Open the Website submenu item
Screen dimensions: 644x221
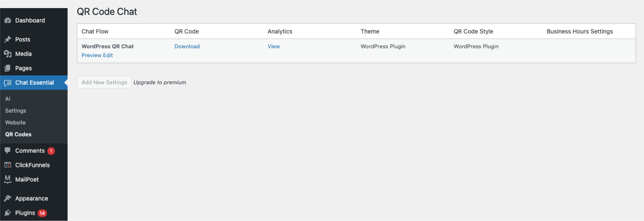pos(15,122)
